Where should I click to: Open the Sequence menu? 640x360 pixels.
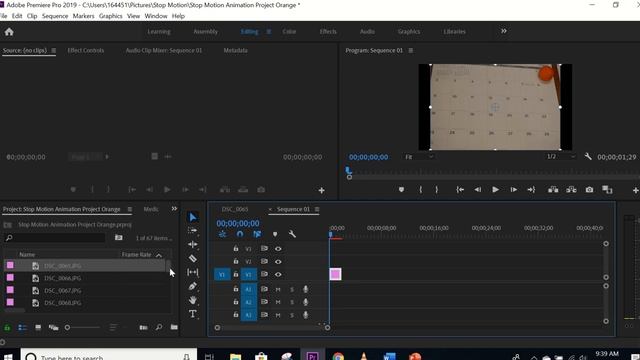[x=55, y=16]
